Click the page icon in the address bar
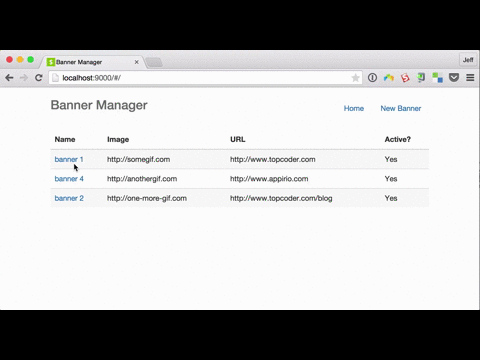 (x=55, y=78)
